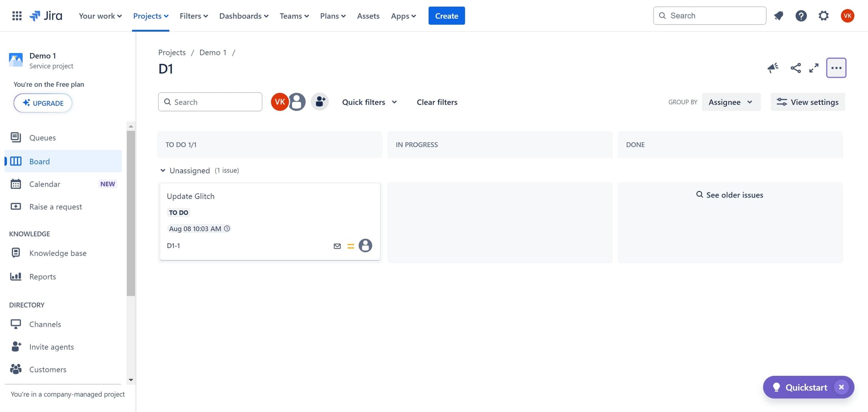The image size is (868, 412).
Task: Open the Group by Assignee dropdown
Action: pos(731,102)
